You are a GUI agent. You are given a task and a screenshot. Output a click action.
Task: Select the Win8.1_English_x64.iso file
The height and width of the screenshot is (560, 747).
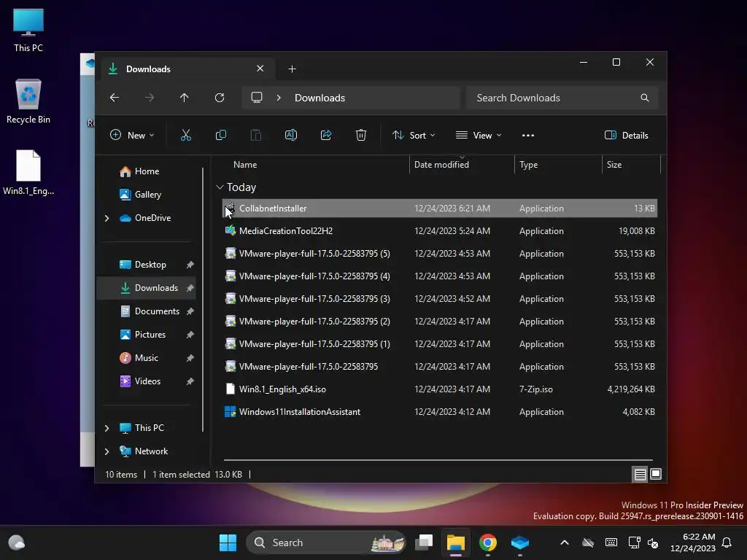point(440,389)
